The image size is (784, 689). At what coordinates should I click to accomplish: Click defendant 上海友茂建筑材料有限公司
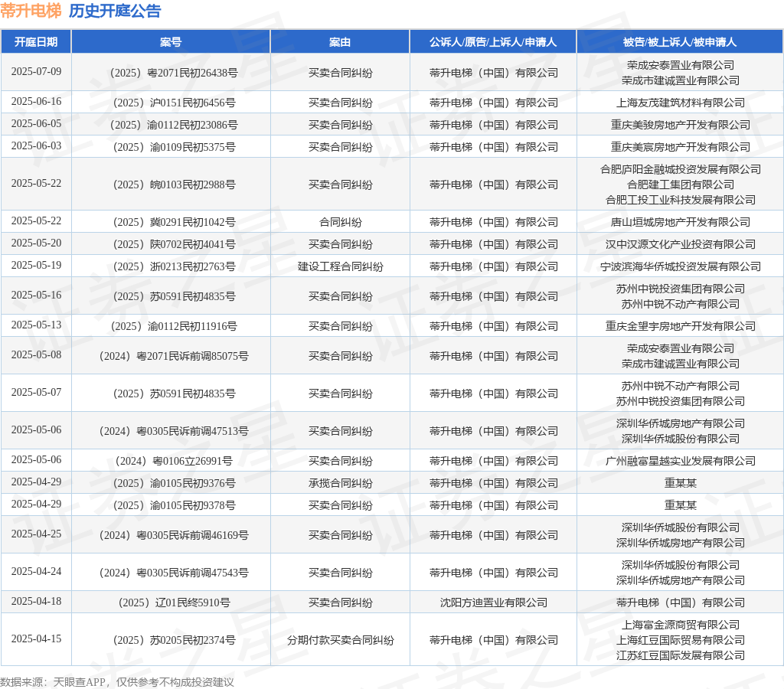coord(680,103)
